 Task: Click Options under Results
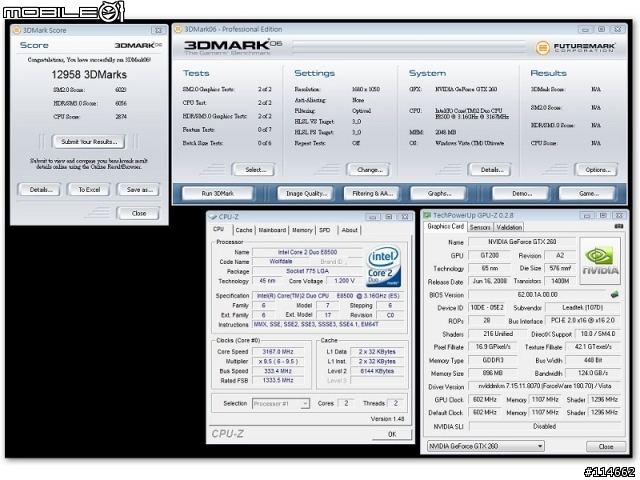pyautogui.click(x=597, y=170)
